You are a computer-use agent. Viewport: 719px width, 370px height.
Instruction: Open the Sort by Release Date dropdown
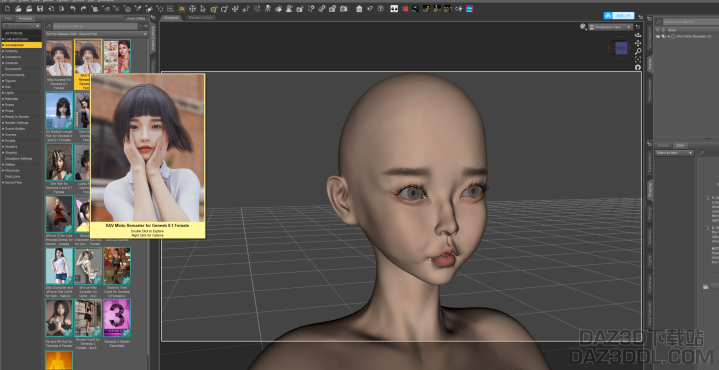[96, 33]
